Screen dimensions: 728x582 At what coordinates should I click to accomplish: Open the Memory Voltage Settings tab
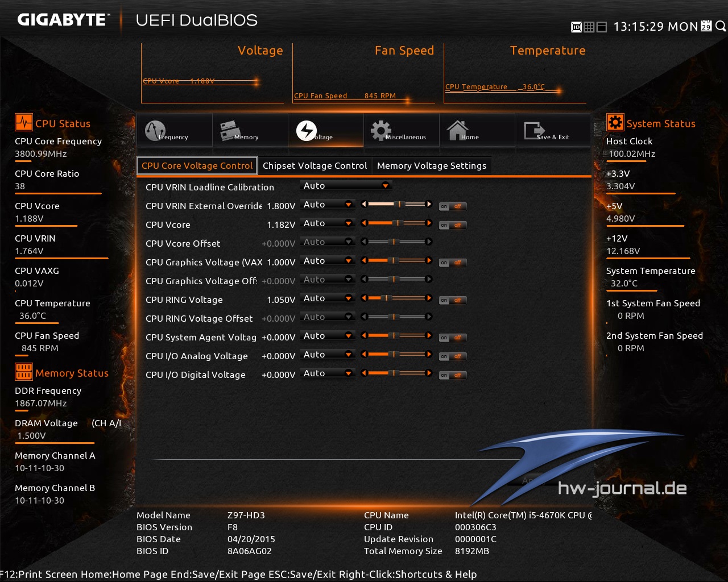click(x=432, y=165)
